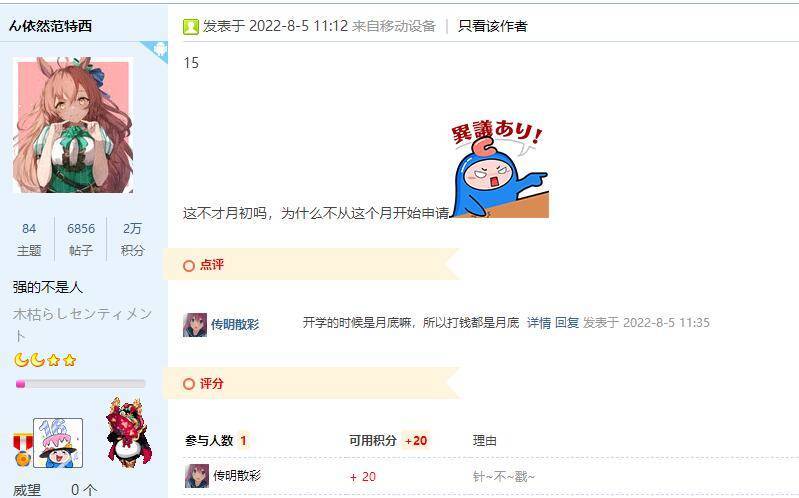Click 传明散彩's avatar in the rating row
The image size is (799, 498).
197,476
